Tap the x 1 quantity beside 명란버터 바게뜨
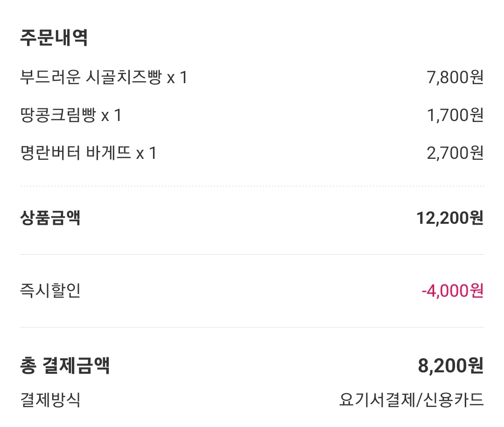The image size is (504, 427). click(146, 153)
